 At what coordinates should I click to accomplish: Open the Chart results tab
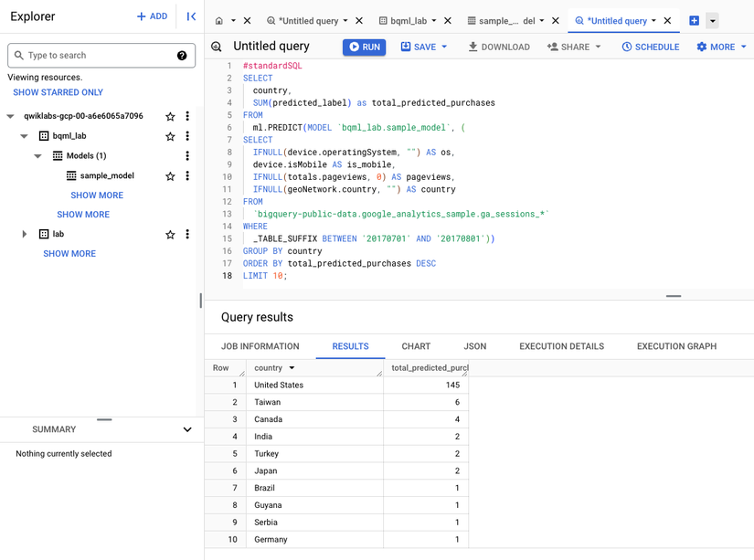(416, 346)
